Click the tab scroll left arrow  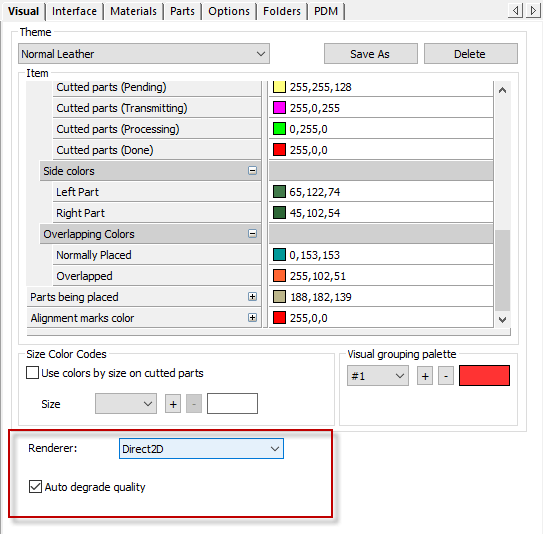[515, 11]
